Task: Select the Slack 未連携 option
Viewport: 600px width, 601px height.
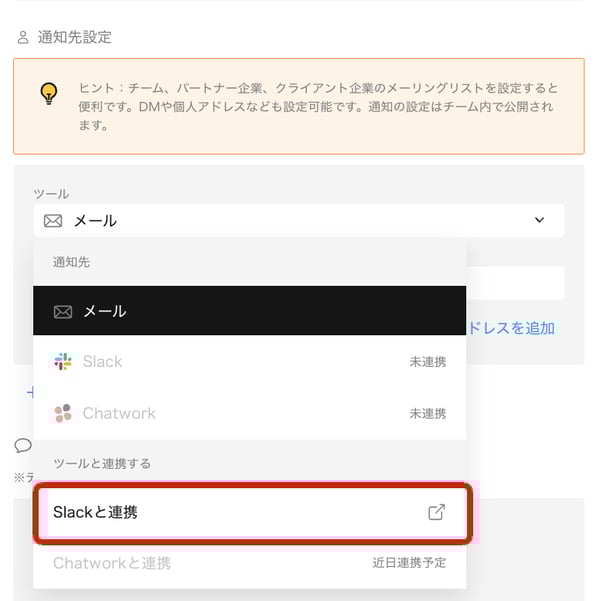Action: point(250,361)
